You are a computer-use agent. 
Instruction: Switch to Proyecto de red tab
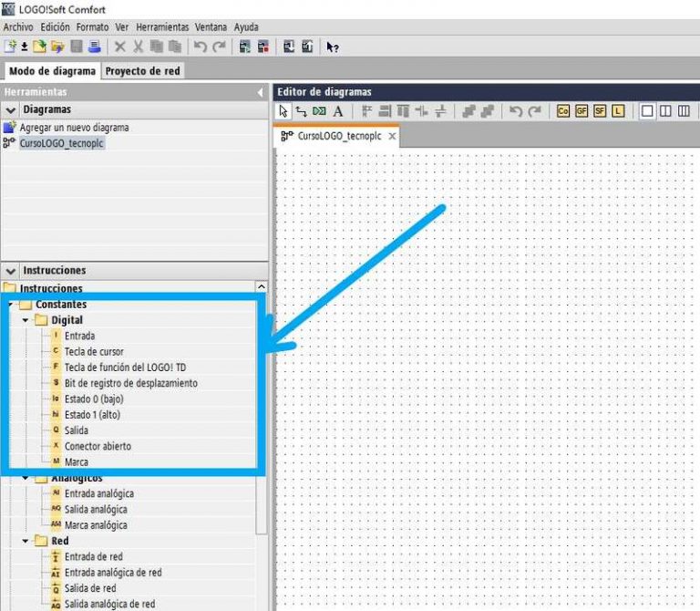pos(142,70)
